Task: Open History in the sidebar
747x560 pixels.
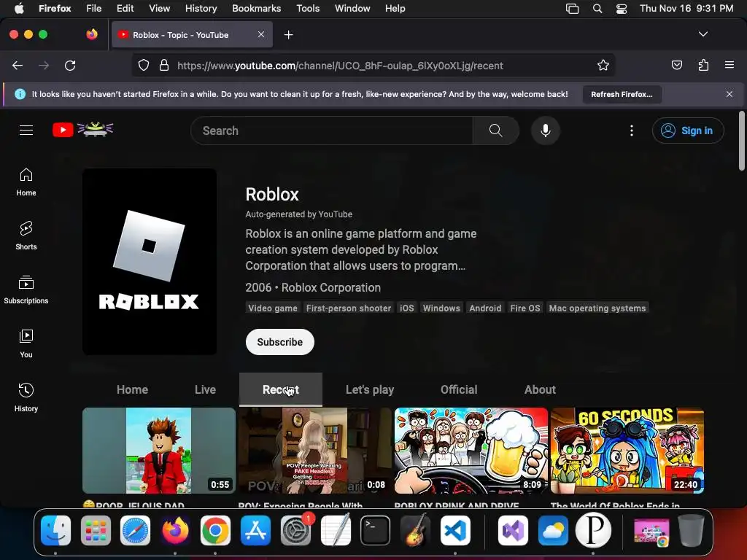Action: coord(26,397)
